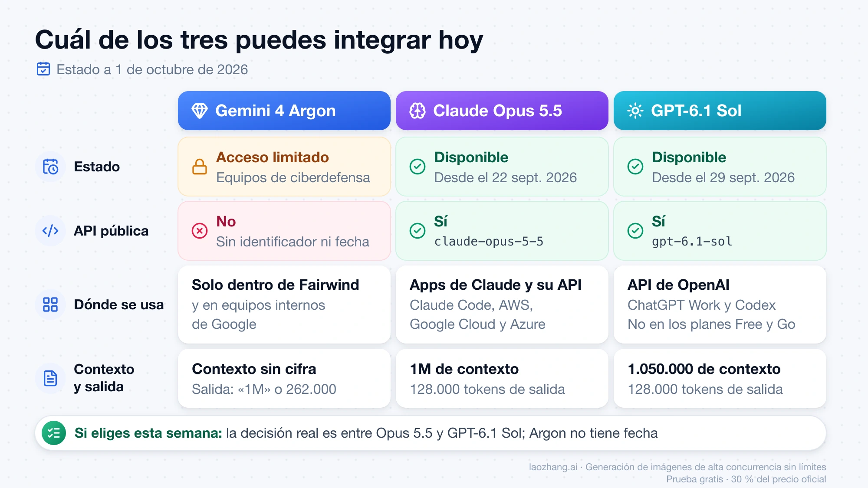Click the green checklist icon in bottom banner
This screenshot has height=488, width=868.
pos(54,433)
